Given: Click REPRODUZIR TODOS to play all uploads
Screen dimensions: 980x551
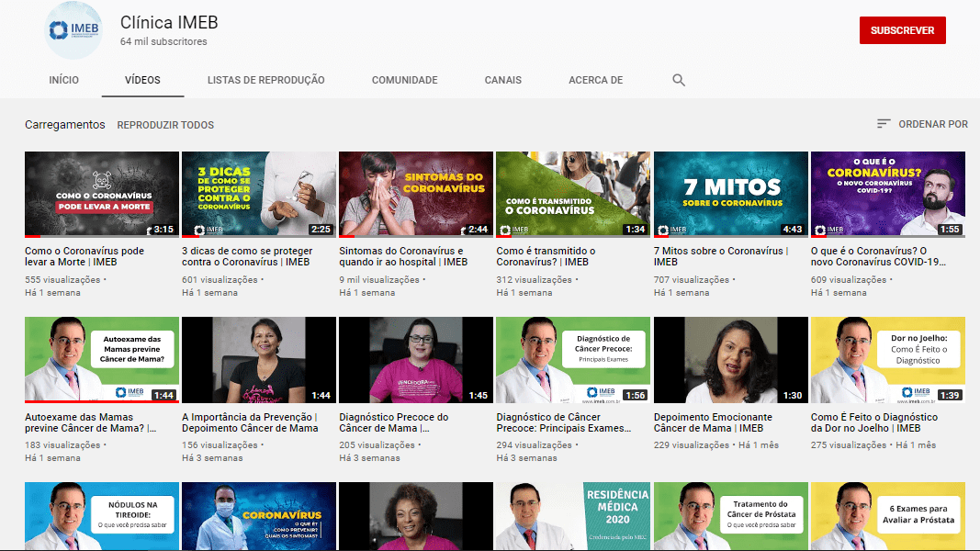Looking at the screenshot, I should pyautogui.click(x=165, y=125).
